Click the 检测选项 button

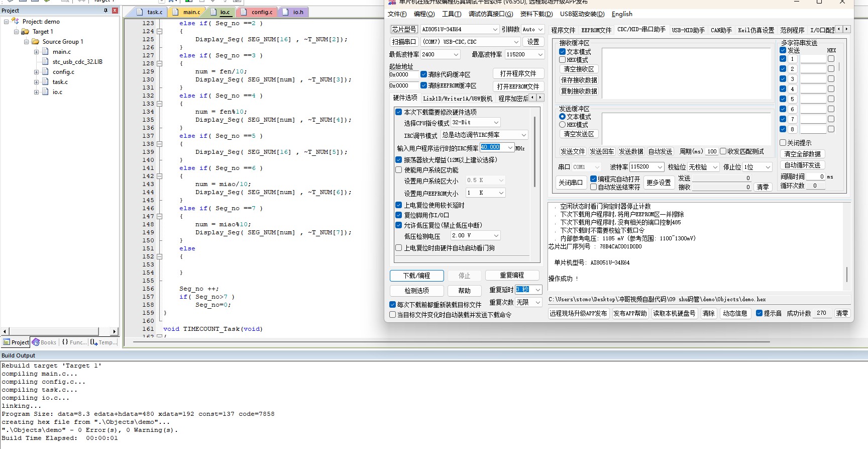tap(417, 291)
